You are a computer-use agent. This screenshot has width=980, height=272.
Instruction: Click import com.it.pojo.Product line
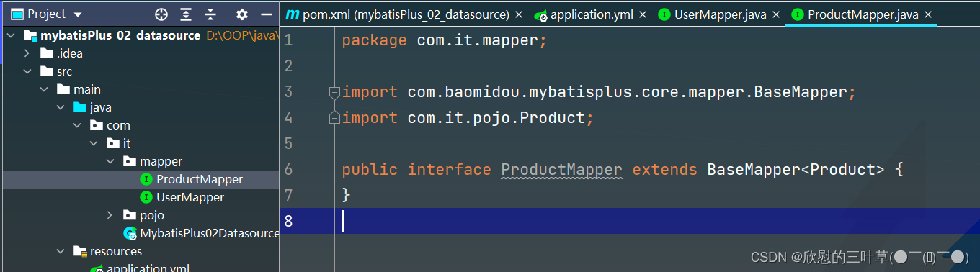click(468, 118)
